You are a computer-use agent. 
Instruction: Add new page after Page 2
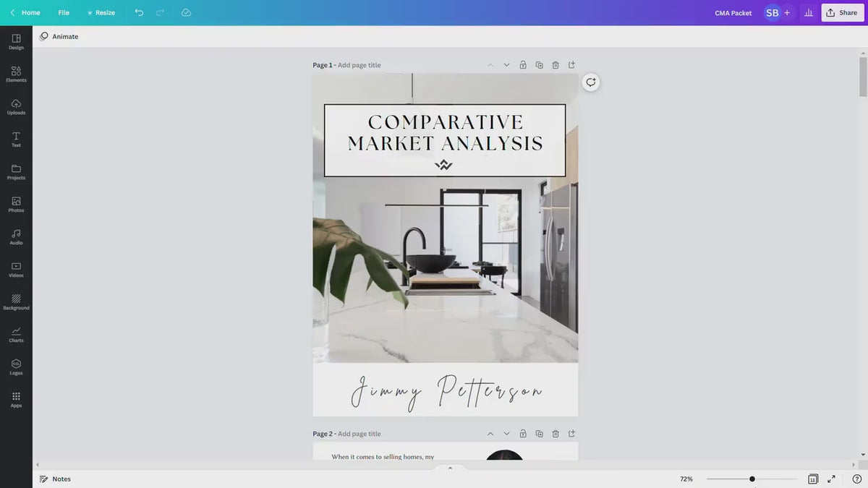pyautogui.click(x=571, y=434)
